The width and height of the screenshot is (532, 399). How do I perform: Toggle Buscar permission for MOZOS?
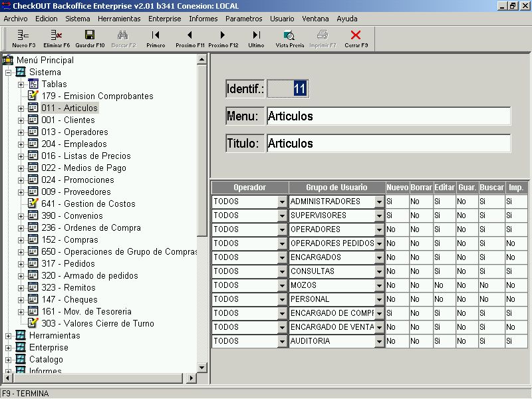(492, 285)
